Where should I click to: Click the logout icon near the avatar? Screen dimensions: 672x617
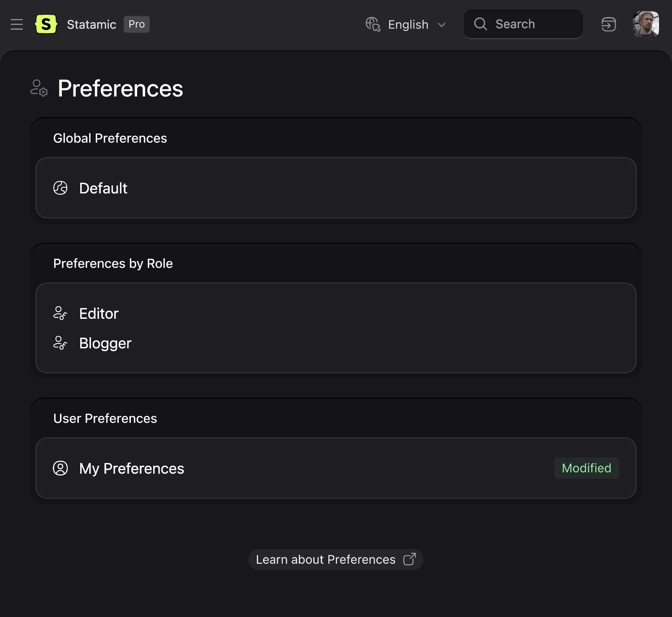point(608,25)
